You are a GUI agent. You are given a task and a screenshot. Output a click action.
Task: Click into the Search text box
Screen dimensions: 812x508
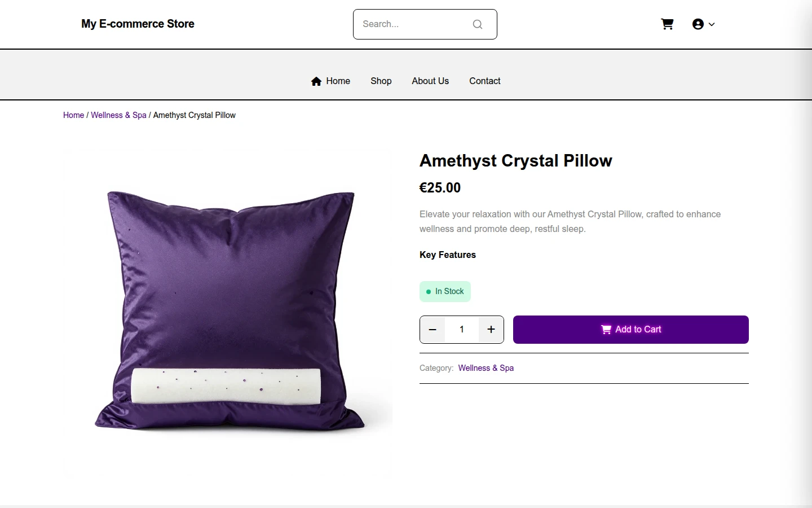point(414,24)
